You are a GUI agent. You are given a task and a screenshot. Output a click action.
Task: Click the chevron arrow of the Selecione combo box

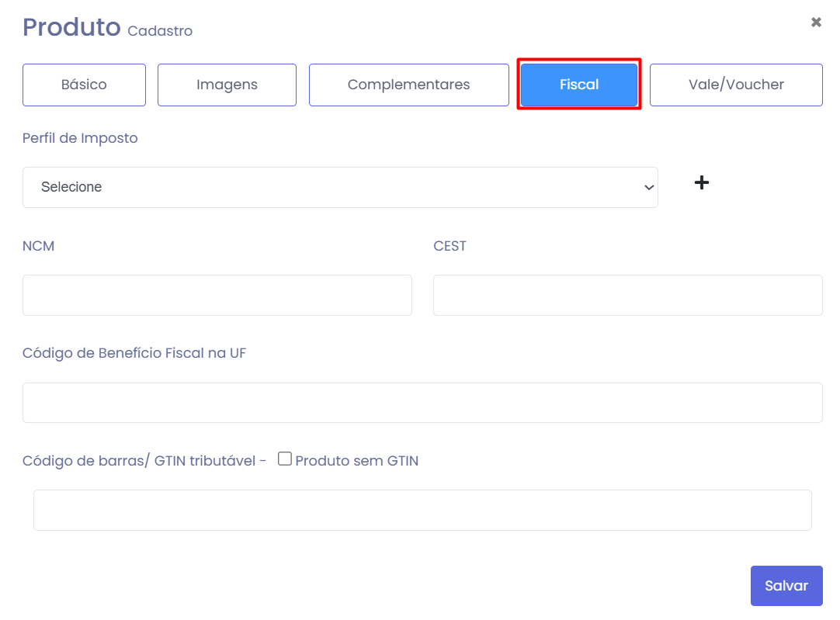tap(649, 187)
